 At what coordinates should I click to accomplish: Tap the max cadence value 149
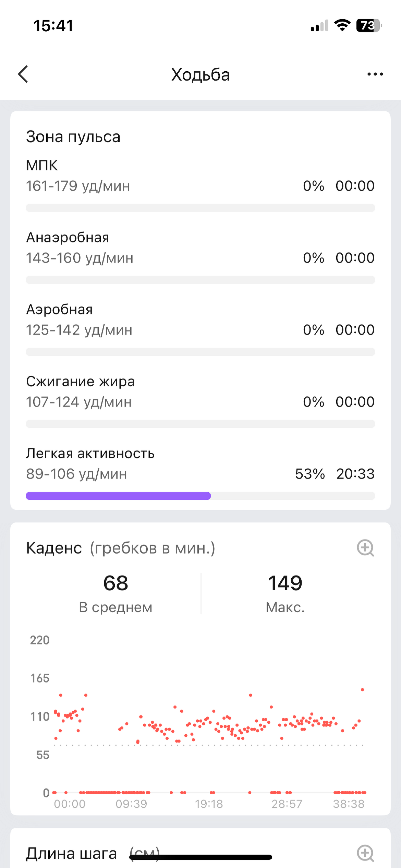(x=285, y=583)
